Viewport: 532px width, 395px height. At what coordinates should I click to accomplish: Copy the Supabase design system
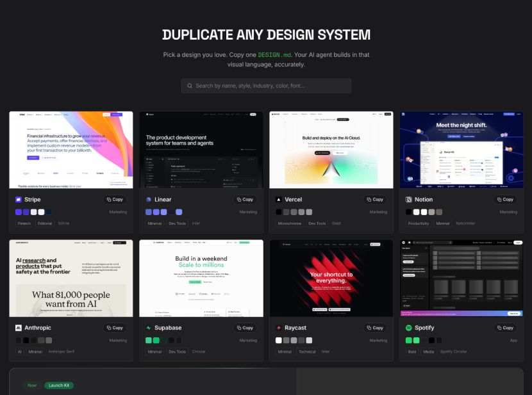(x=245, y=328)
